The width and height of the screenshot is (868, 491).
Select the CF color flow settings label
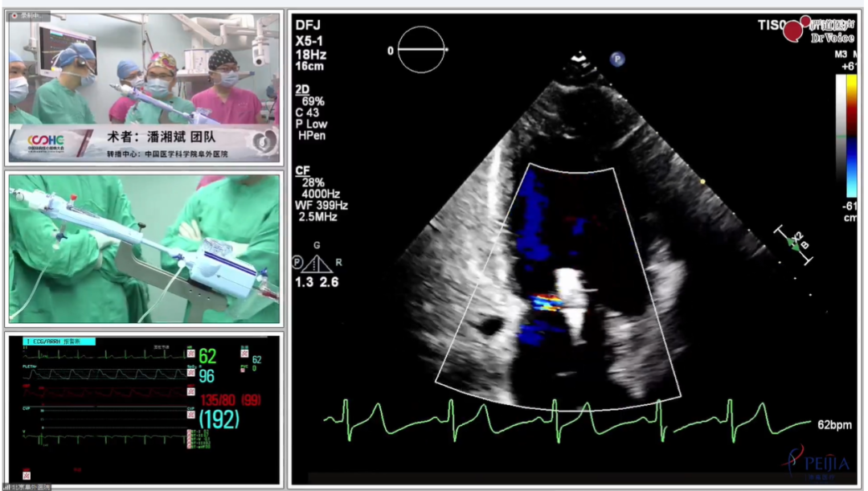tap(303, 170)
